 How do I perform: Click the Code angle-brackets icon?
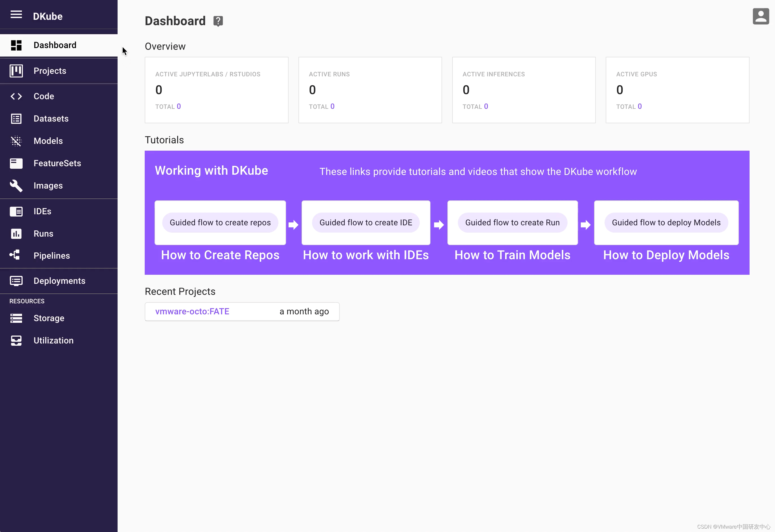(16, 96)
